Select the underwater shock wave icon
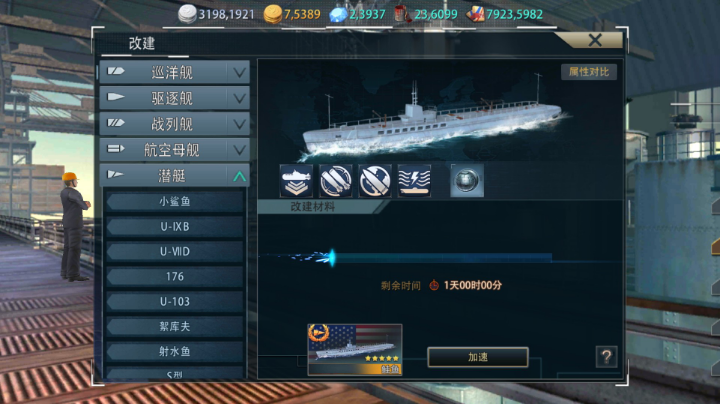The width and height of the screenshot is (720, 404). [x=414, y=181]
